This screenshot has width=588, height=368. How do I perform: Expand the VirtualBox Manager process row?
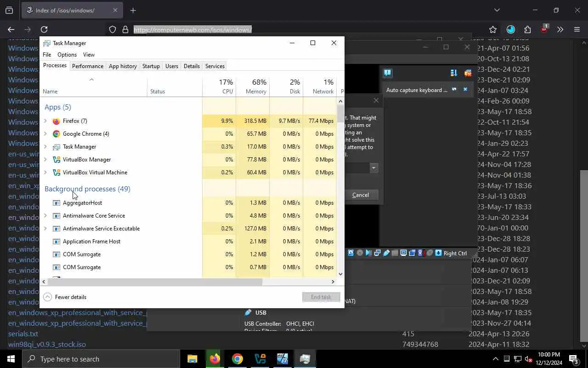(45, 160)
